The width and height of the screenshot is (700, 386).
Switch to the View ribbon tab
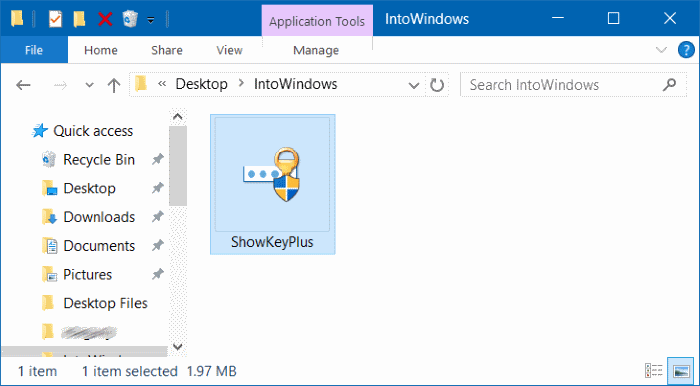coord(229,50)
